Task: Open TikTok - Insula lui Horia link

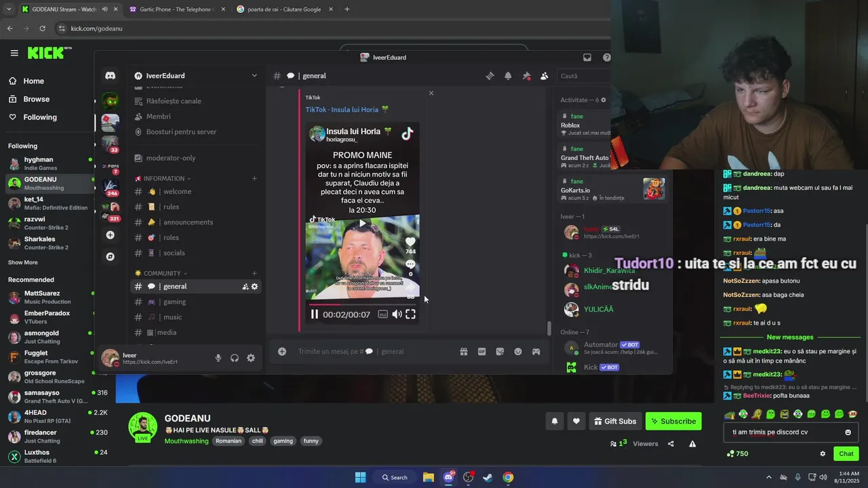Action: click(347, 109)
